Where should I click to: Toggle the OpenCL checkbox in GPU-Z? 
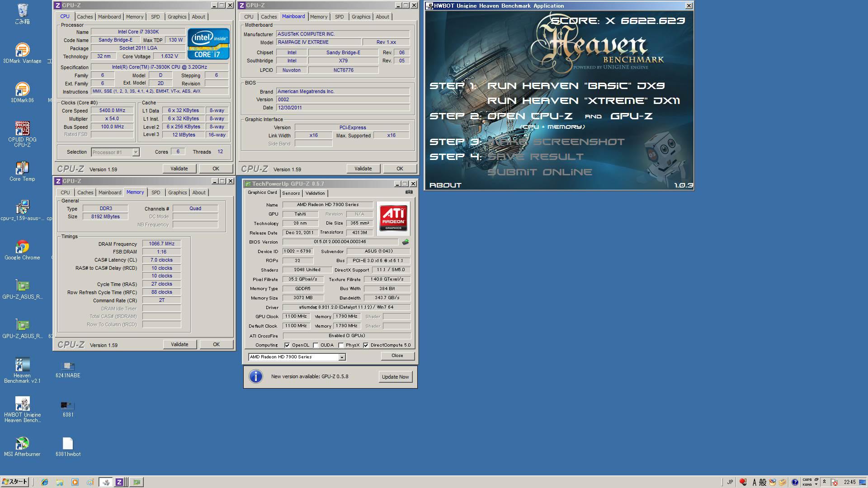point(287,345)
